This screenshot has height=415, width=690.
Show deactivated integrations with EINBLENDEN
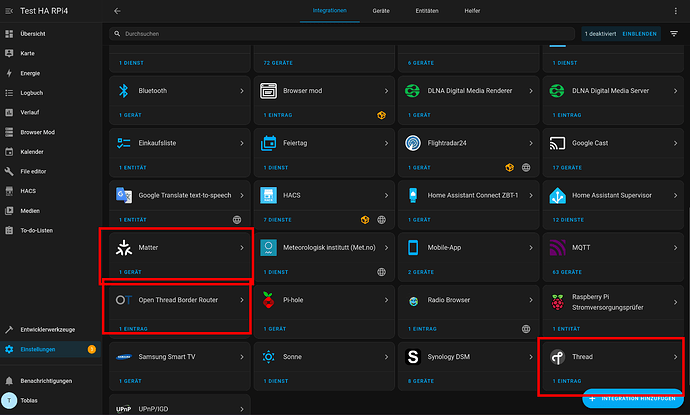[x=640, y=33]
